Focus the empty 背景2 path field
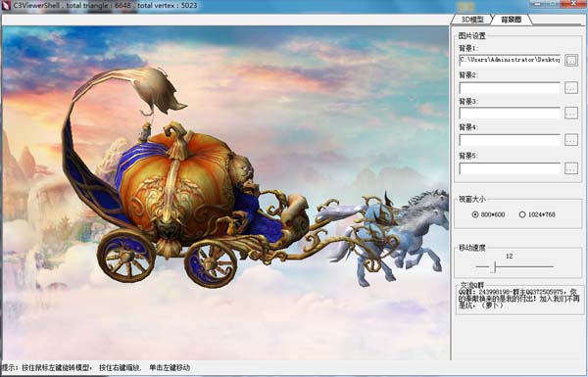588x377 pixels. (x=510, y=88)
